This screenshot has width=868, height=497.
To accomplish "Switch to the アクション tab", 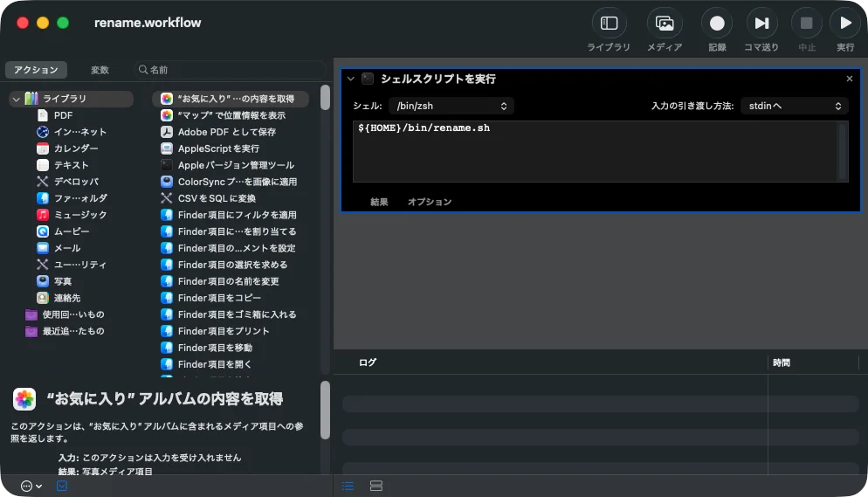I will 36,70.
